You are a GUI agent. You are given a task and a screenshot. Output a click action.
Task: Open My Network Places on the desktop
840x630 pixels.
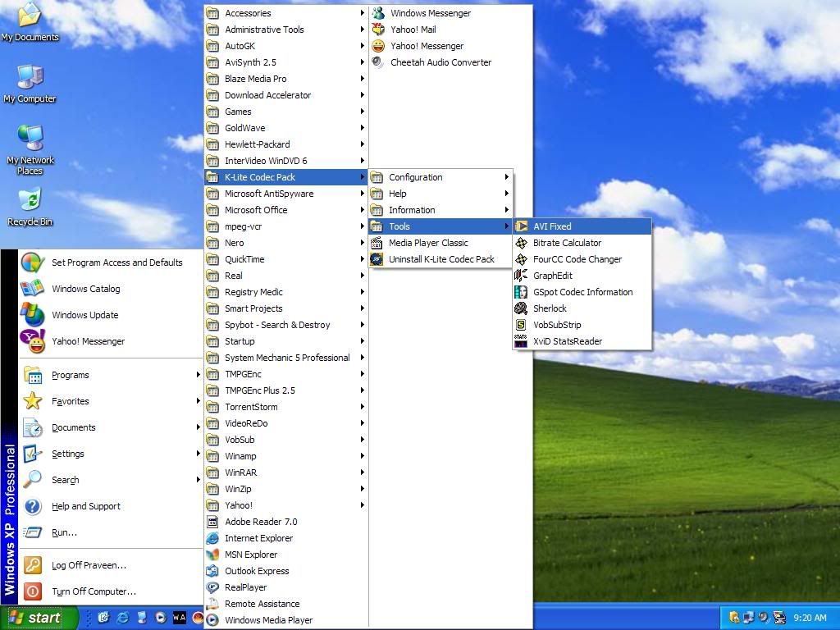point(30,150)
